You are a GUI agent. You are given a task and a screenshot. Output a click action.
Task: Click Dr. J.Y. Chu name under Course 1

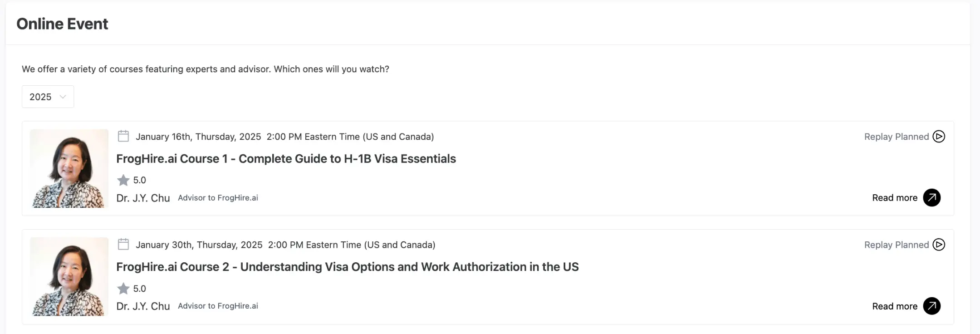pos(143,198)
